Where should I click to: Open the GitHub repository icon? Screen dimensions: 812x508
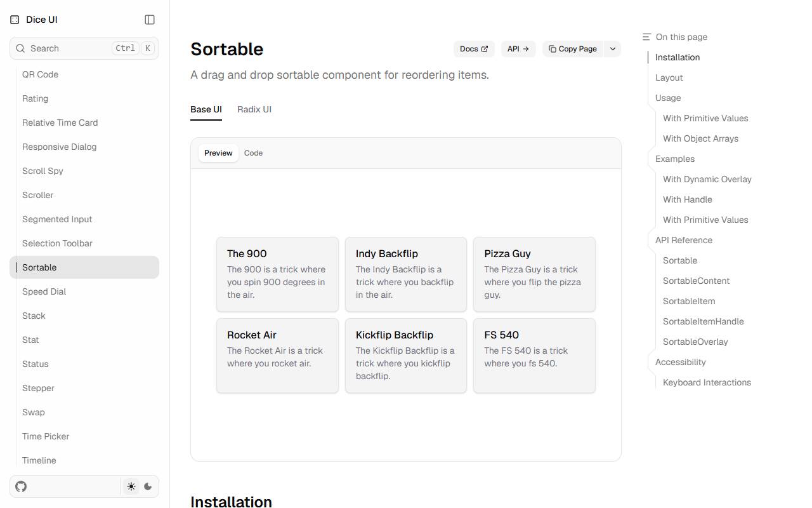[x=21, y=486]
